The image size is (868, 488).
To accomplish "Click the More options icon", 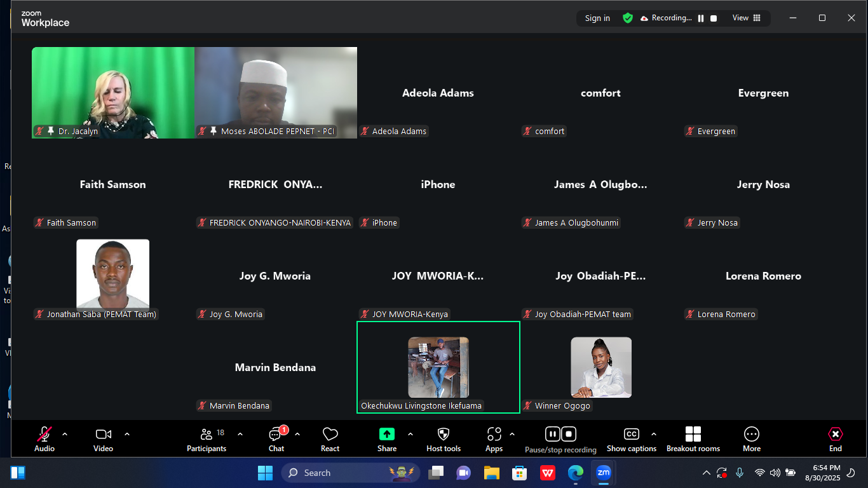I will (x=751, y=439).
